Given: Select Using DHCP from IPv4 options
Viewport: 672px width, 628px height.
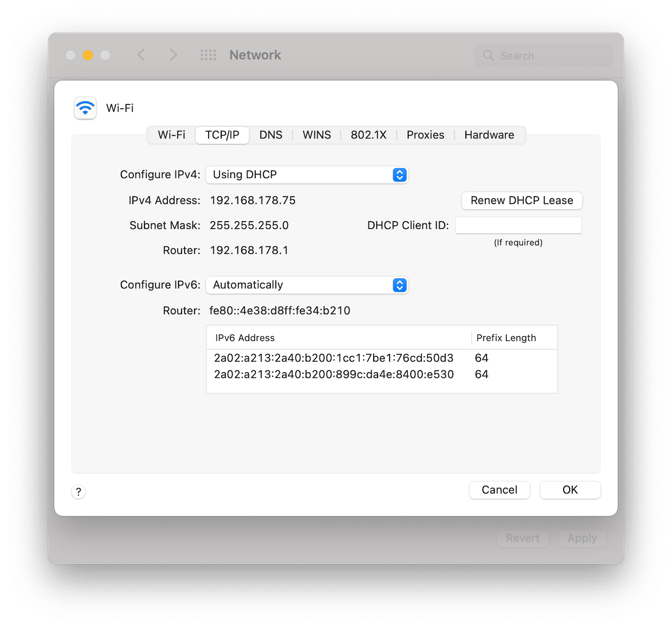Looking at the screenshot, I should [245, 175].
